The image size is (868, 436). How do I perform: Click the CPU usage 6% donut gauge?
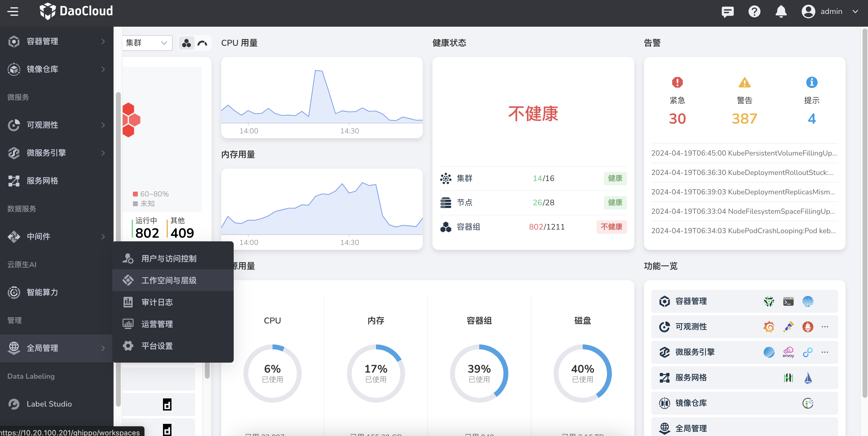click(272, 374)
